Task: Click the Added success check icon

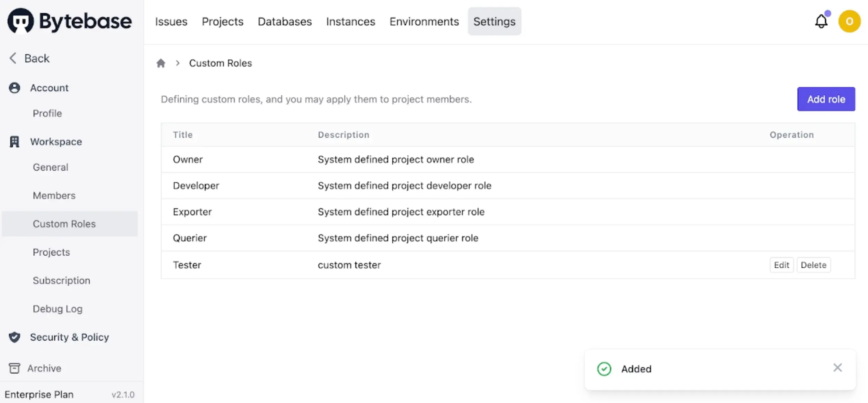Action: tap(604, 369)
